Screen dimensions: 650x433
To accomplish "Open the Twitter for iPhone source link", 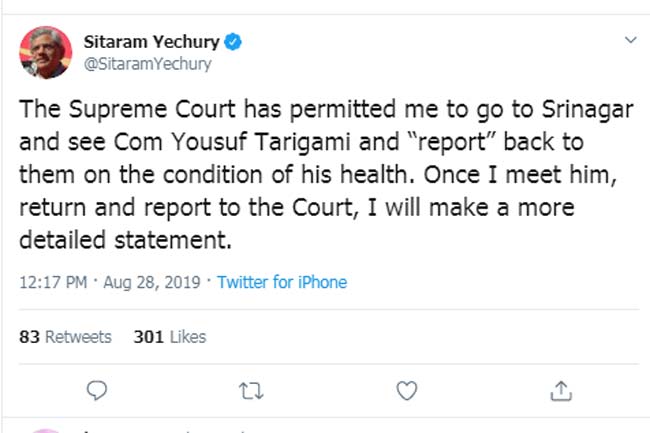I will (282, 282).
